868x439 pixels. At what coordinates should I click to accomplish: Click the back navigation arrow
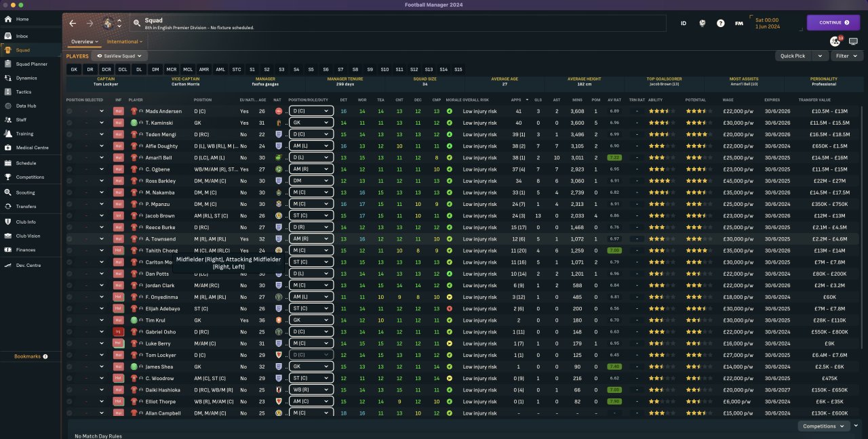73,23
